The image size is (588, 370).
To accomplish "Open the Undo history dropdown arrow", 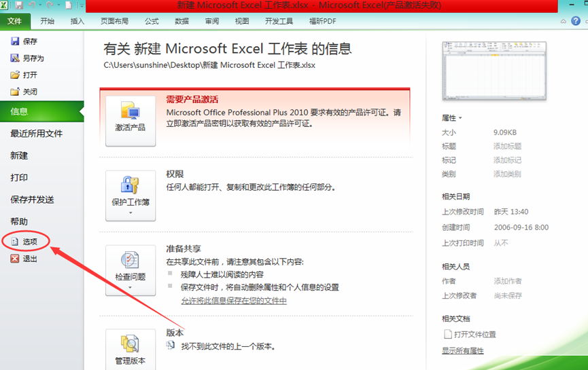I will (40, 5).
